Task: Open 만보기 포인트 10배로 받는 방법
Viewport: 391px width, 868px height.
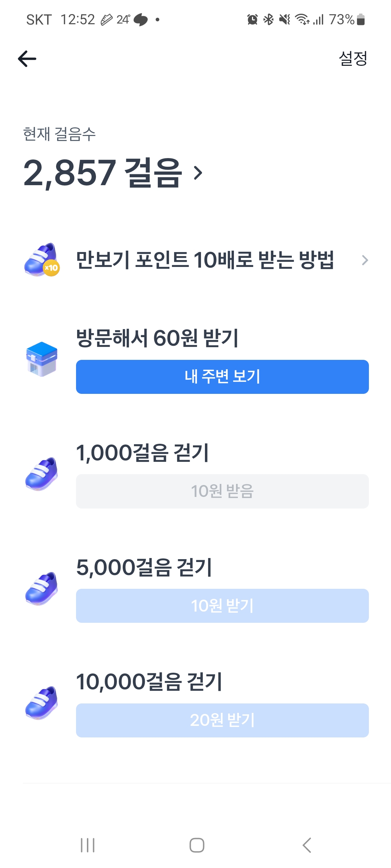Action: (x=205, y=260)
